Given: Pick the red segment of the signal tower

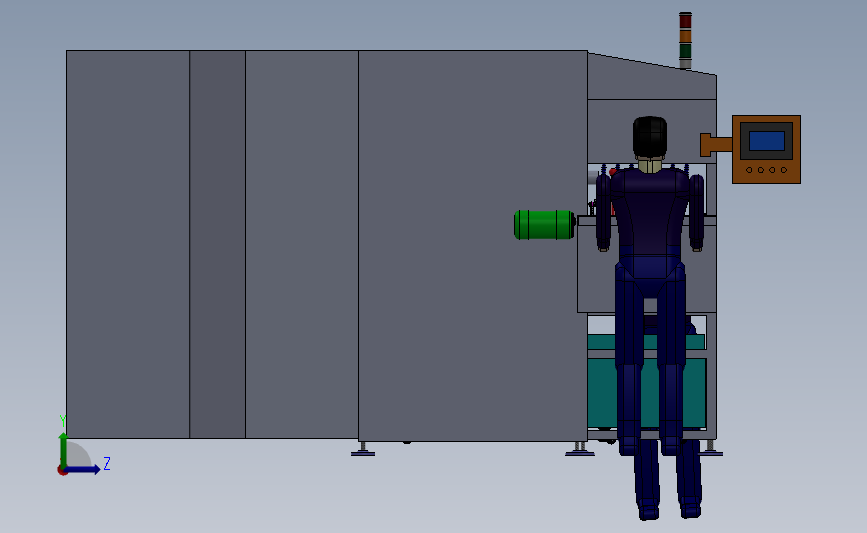Looking at the screenshot, I should pyautogui.click(x=685, y=21).
